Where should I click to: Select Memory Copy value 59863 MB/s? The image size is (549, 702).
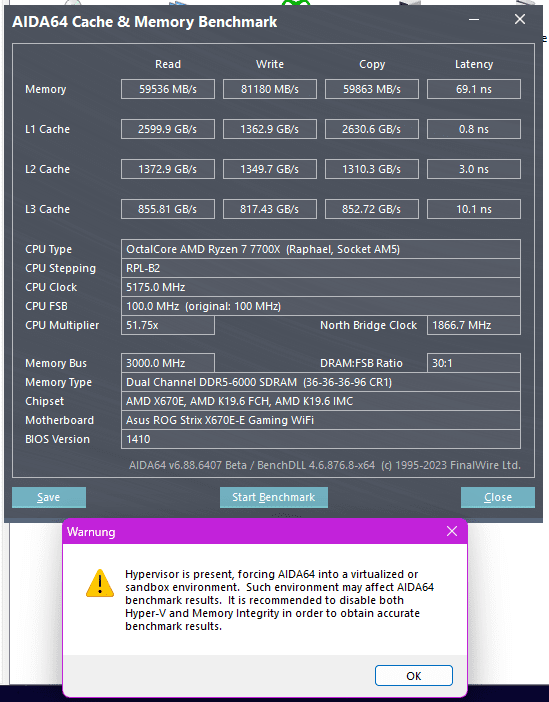(372, 89)
